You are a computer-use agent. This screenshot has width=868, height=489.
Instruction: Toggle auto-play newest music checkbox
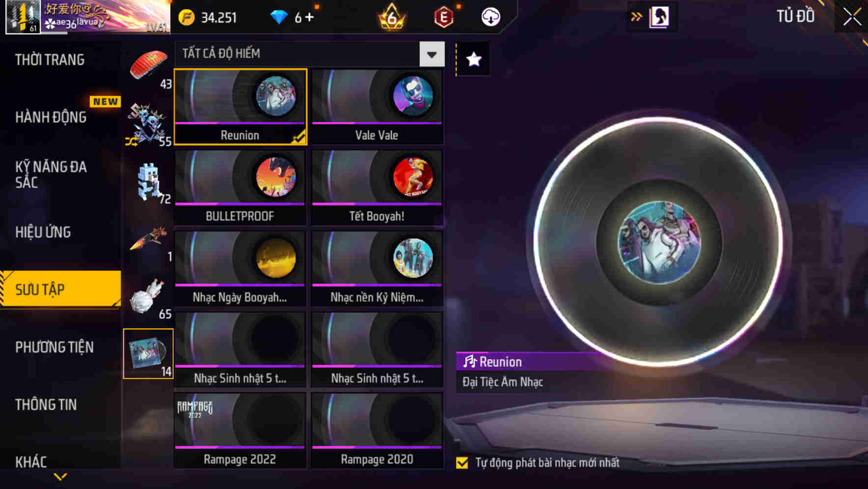[462, 462]
